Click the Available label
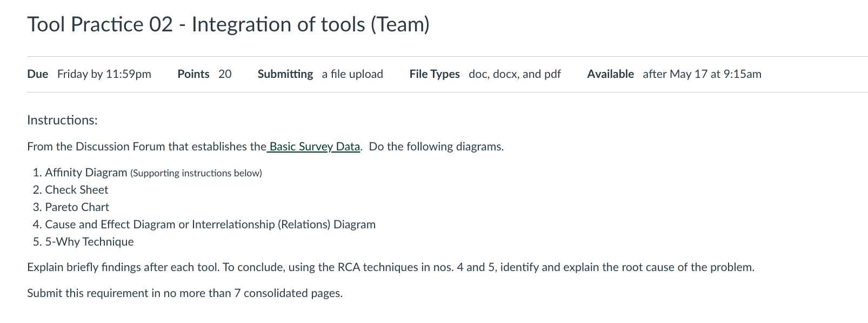 pyautogui.click(x=610, y=74)
